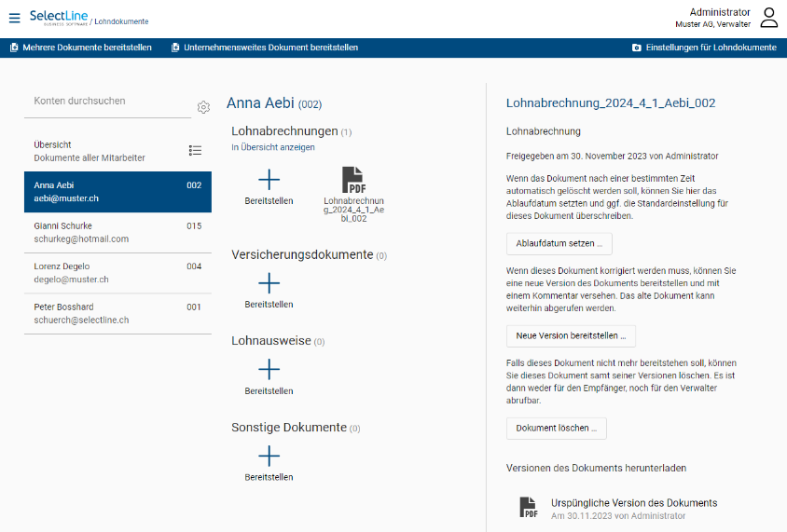Open the Lohnabrechnung_2024_4_1_Aebi_002 PDF icon
Viewport: 787px width, 532px height.
pyautogui.click(x=353, y=180)
